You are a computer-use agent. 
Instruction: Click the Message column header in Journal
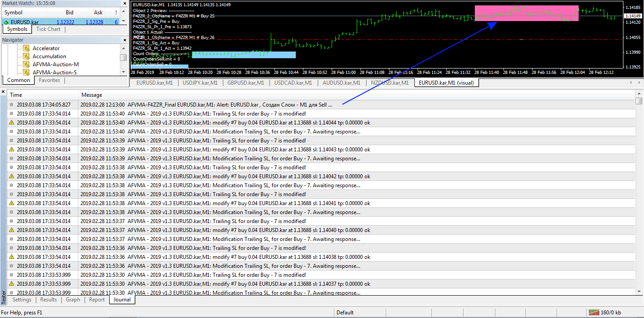pyautogui.click(x=357, y=95)
